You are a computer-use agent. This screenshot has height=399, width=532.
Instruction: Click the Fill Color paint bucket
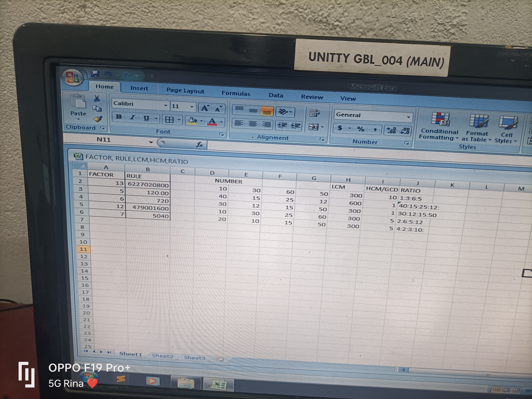pyautogui.click(x=192, y=120)
